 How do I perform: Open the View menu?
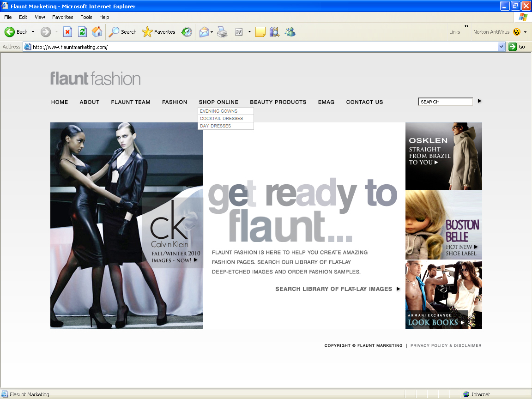40,17
